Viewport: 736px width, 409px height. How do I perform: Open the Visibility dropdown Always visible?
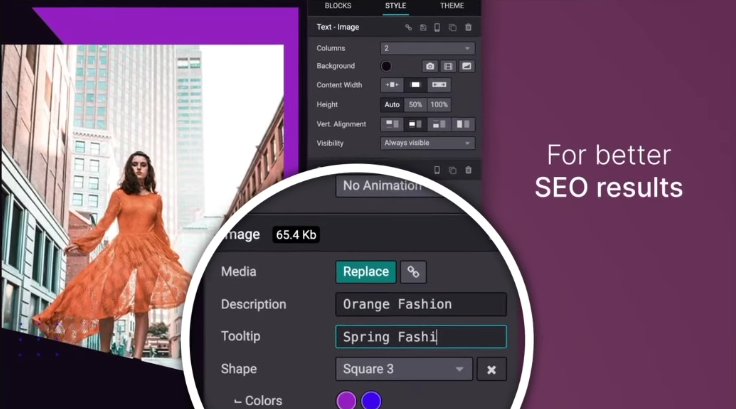[x=427, y=143]
